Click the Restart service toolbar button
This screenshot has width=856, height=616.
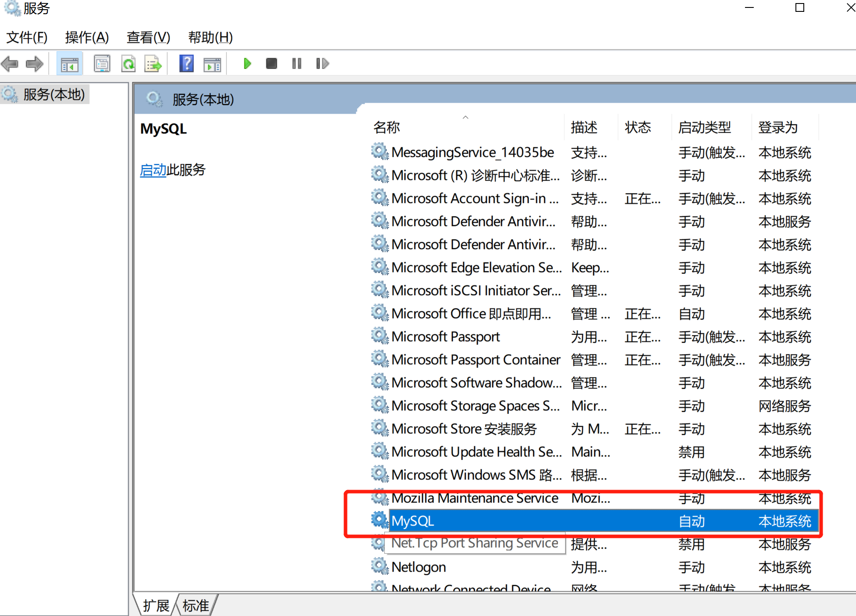click(322, 64)
